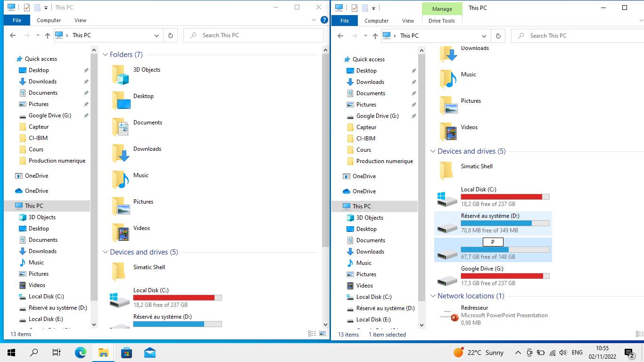The height and width of the screenshot is (362, 644).
Task: Click the File button in right window
Action: (345, 21)
